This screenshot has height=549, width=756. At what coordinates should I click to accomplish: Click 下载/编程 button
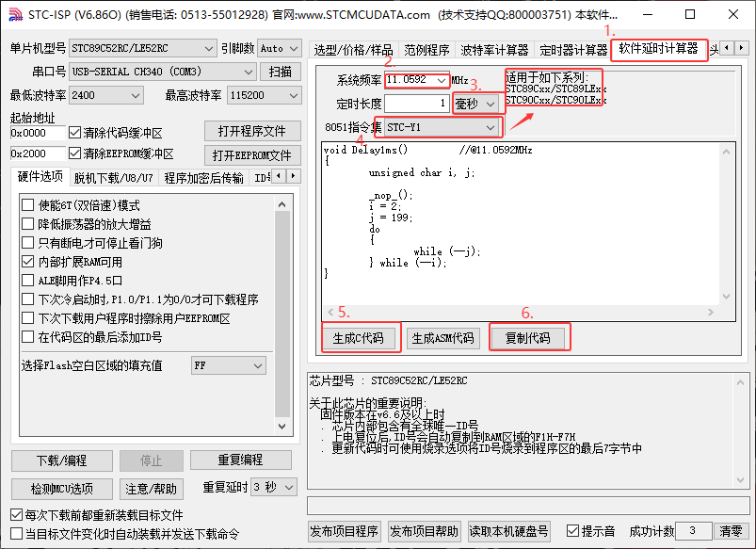pyautogui.click(x=62, y=460)
